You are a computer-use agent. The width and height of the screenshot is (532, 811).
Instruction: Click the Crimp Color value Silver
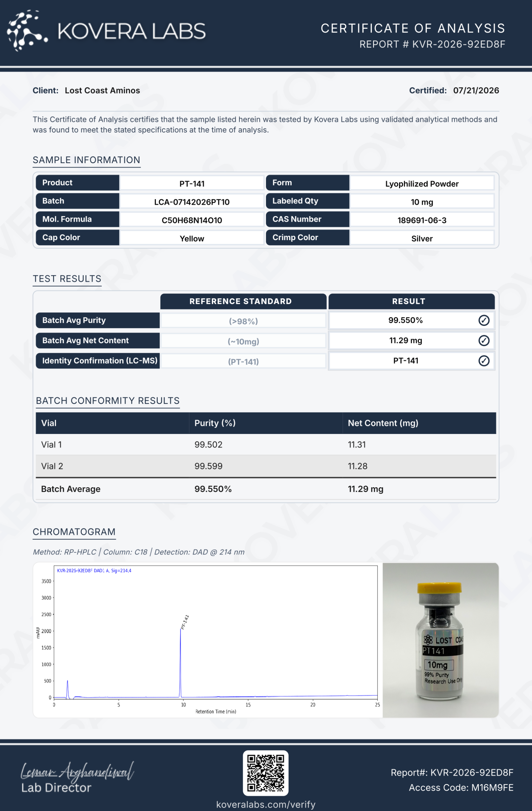[422, 239]
